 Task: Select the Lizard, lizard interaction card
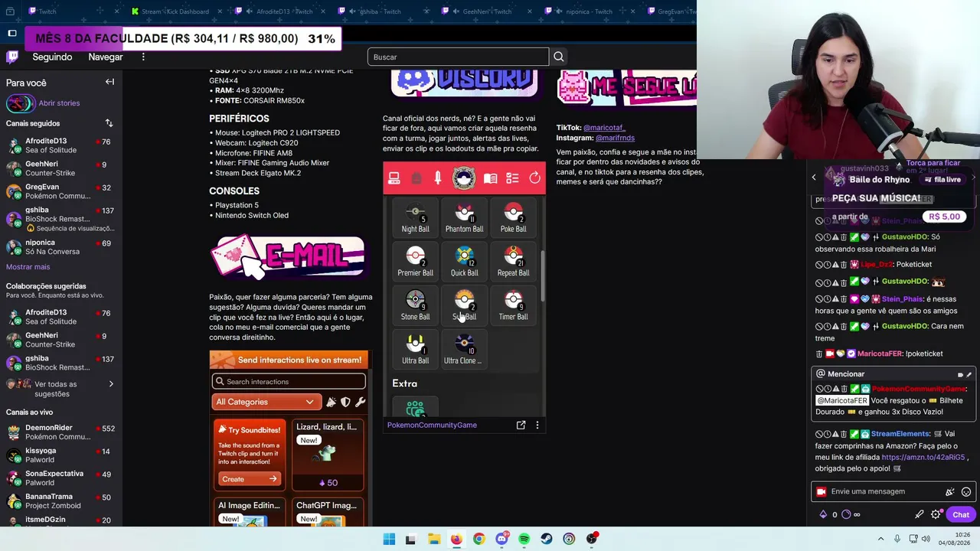point(328,455)
